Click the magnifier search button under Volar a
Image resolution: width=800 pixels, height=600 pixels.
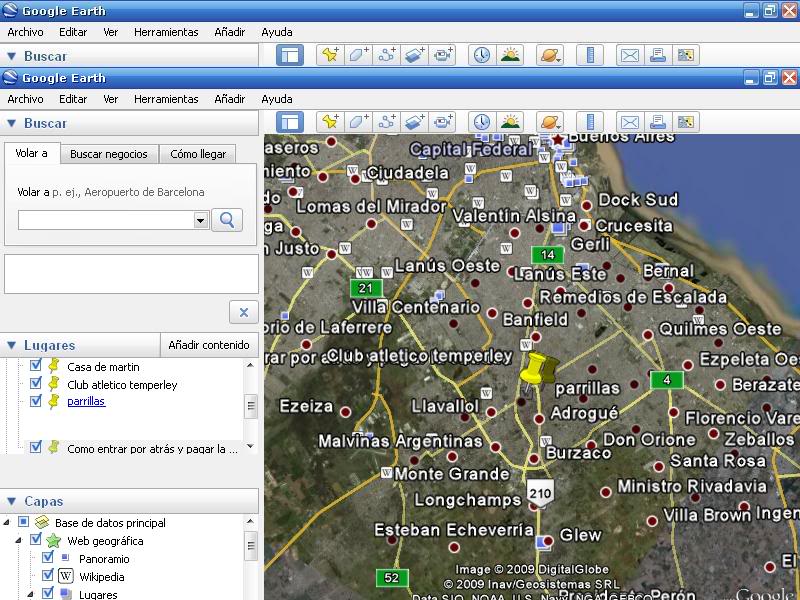(x=227, y=220)
